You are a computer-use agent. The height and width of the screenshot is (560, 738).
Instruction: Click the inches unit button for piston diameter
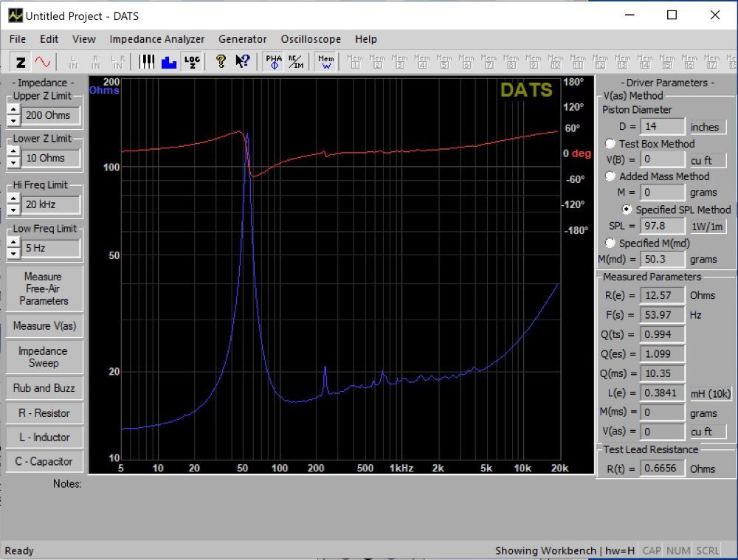(x=708, y=127)
